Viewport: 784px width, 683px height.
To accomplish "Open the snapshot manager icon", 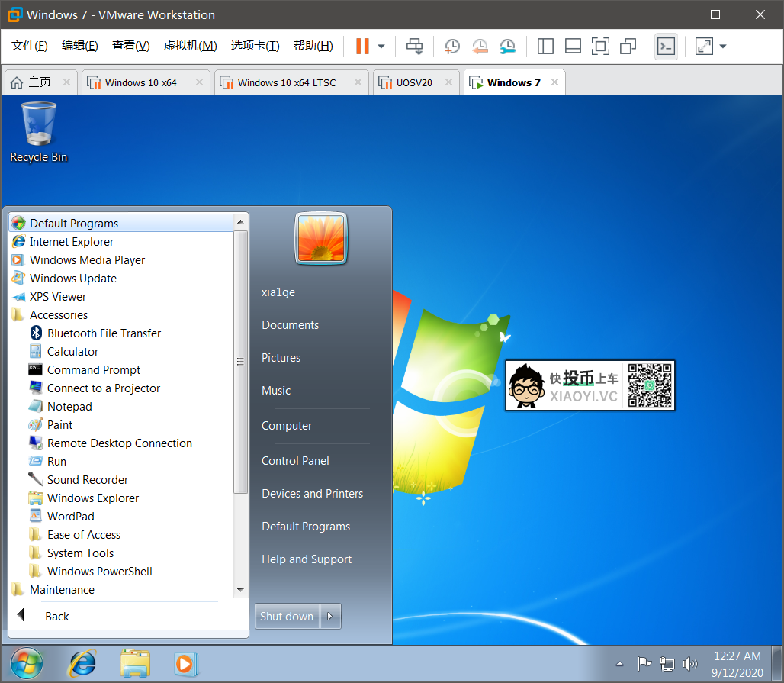I will pos(507,47).
